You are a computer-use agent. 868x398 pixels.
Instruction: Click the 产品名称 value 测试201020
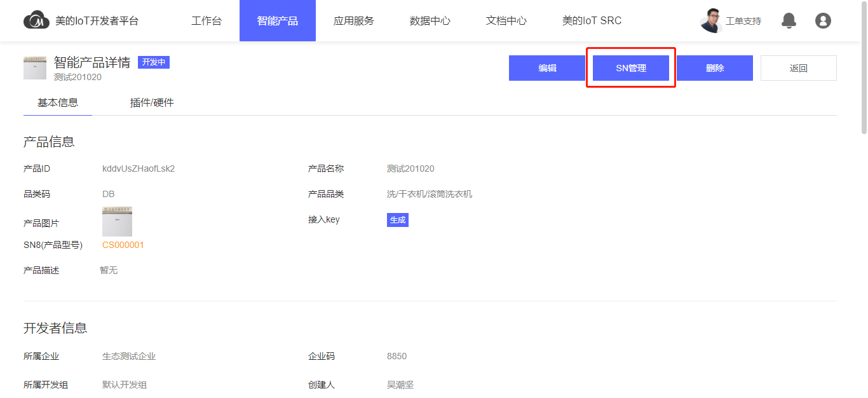pos(410,168)
